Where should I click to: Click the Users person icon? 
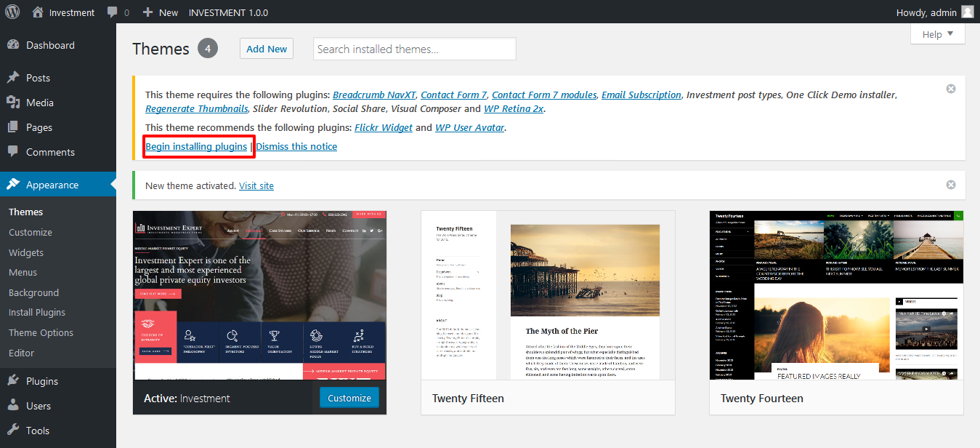tap(13, 406)
